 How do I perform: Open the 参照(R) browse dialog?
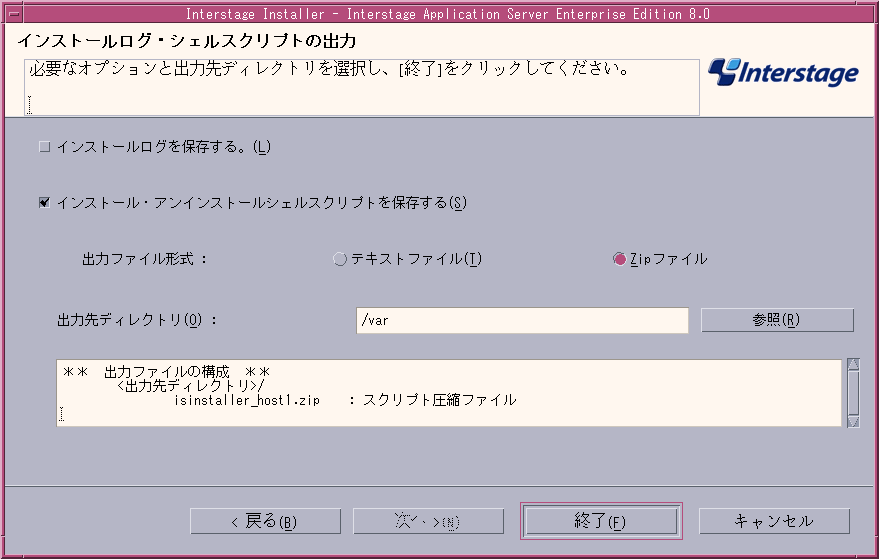click(777, 320)
